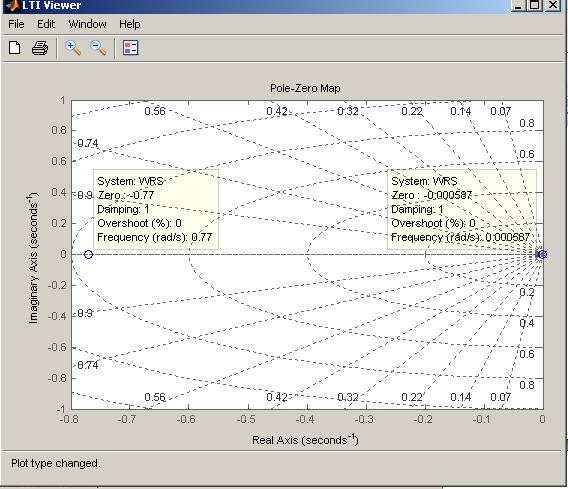The image size is (568, 489).
Task: Click the data tip showing Zero: -0.000587
Action: (x=462, y=209)
